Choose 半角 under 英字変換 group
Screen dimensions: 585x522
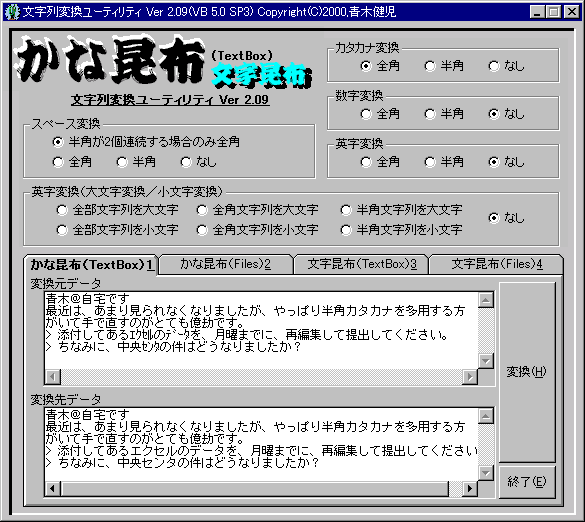[444, 162]
